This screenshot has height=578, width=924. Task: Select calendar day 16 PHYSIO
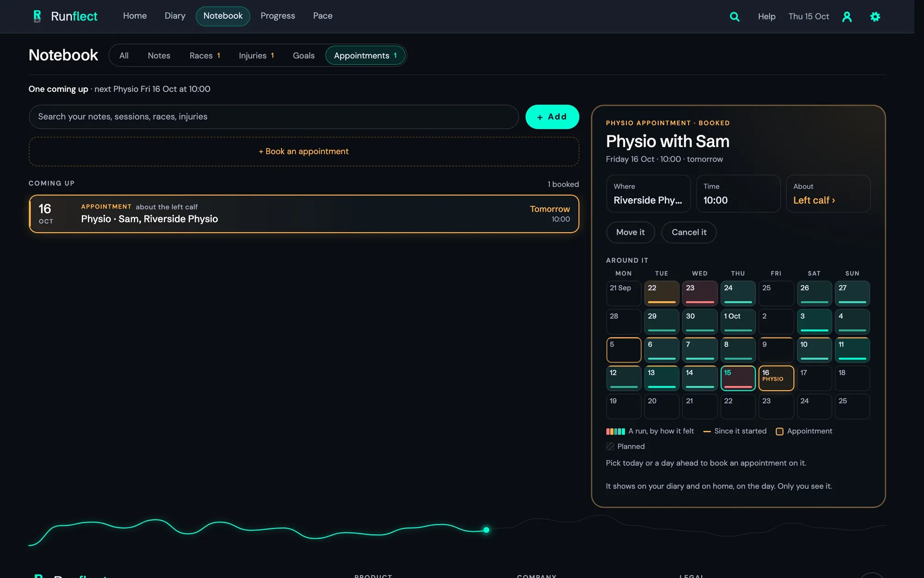tap(776, 378)
